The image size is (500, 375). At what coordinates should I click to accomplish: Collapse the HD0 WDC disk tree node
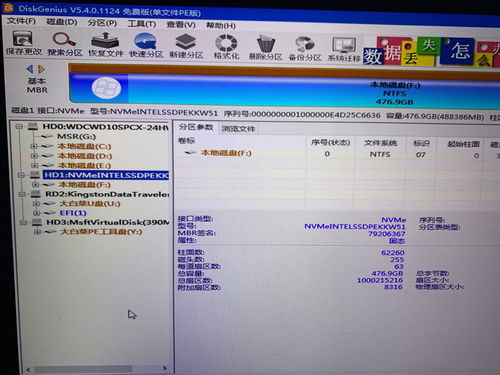click(x=19, y=127)
